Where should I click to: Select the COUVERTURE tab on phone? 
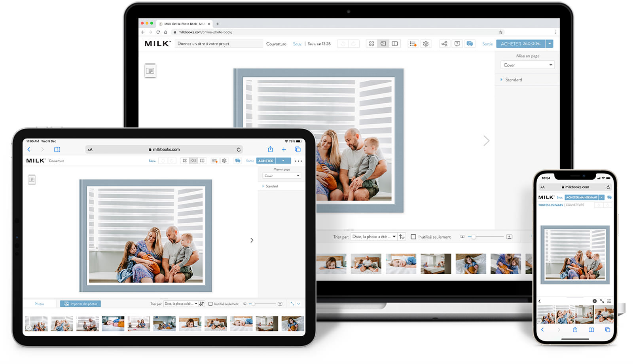575,205
